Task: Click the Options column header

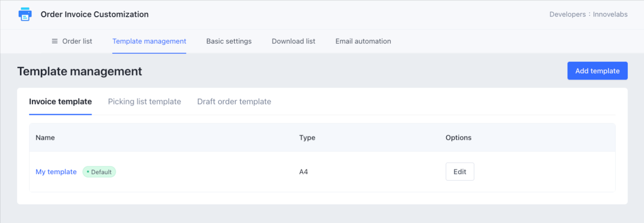Action: pyautogui.click(x=458, y=138)
